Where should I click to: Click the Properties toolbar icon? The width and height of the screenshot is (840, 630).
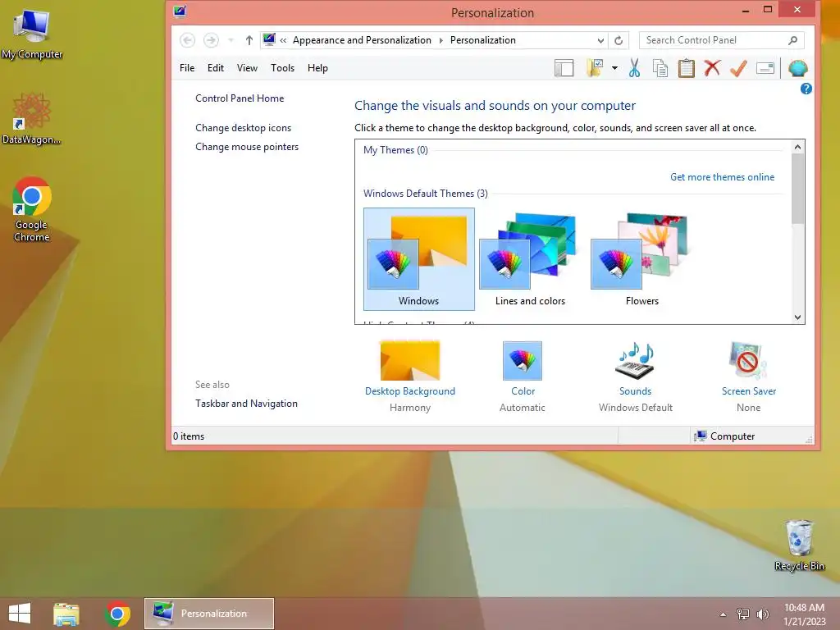coord(765,68)
